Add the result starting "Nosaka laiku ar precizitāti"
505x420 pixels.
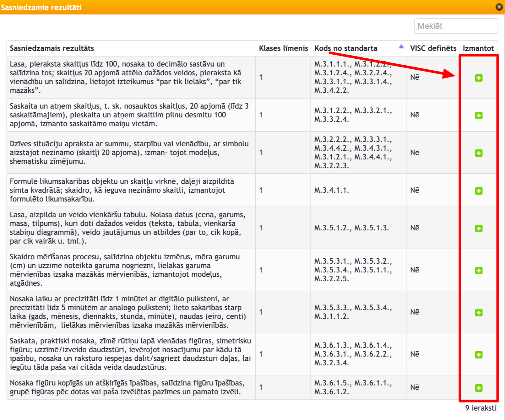click(479, 312)
